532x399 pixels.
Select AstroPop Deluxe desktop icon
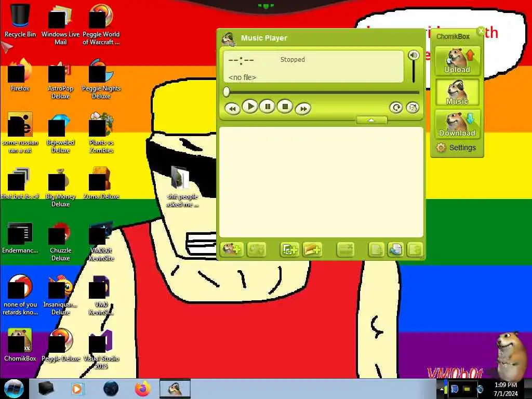point(60,79)
